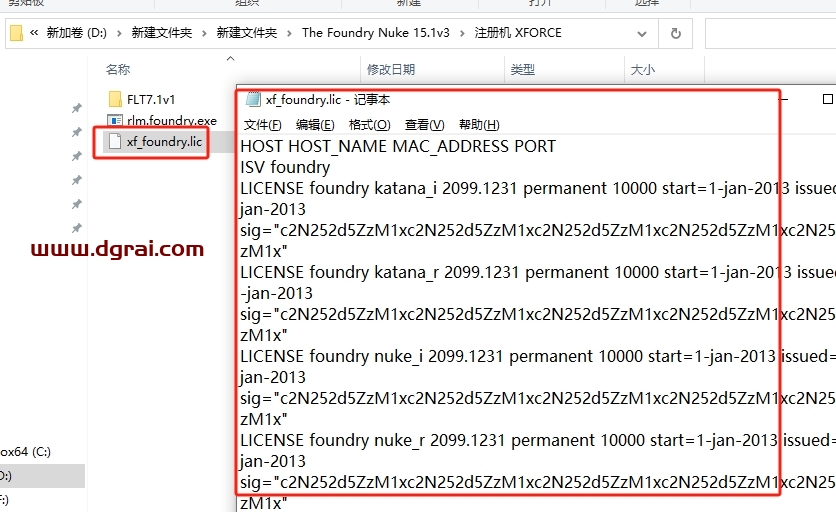836x512 pixels.
Task: Click the top pin icon in Quick access
Action: 77,108
